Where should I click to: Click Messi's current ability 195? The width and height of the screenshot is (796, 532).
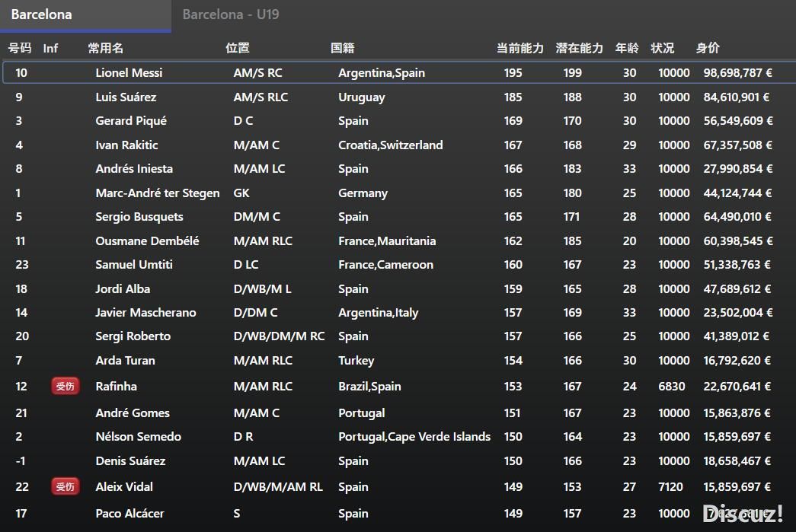513,72
